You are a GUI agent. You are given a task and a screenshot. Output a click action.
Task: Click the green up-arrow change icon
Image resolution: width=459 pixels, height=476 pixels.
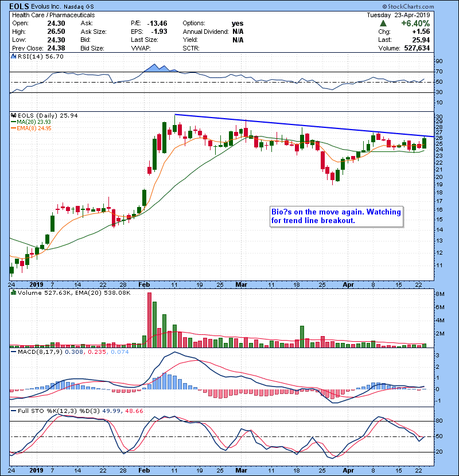coord(383,23)
